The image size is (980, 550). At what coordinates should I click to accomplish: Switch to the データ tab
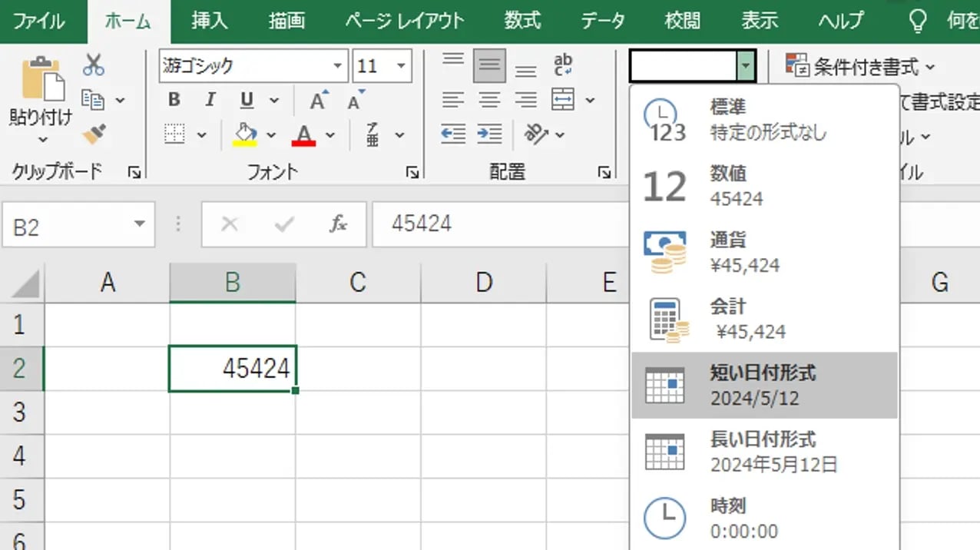(x=602, y=22)
